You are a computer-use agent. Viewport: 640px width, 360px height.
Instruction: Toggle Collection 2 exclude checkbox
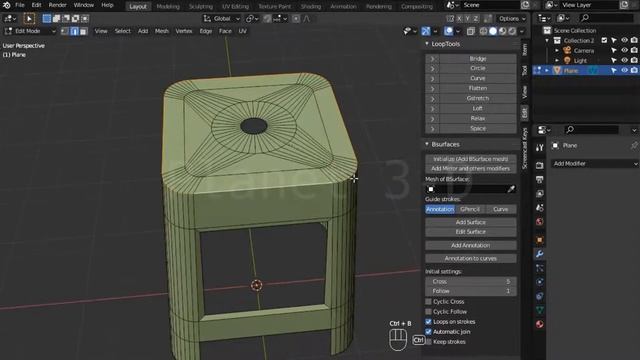[x=604, y=40]
